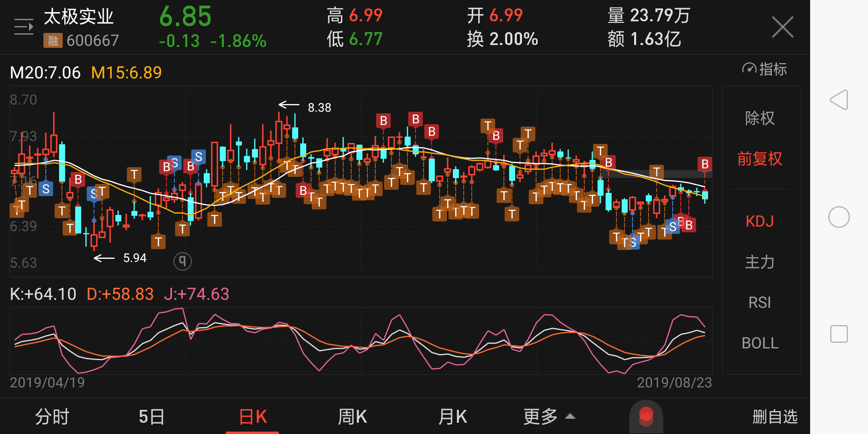Image resolution: width=868 pixels, height=434 pixels.
Task: Select the 日K tab
Action: click(x=253, y=417)
